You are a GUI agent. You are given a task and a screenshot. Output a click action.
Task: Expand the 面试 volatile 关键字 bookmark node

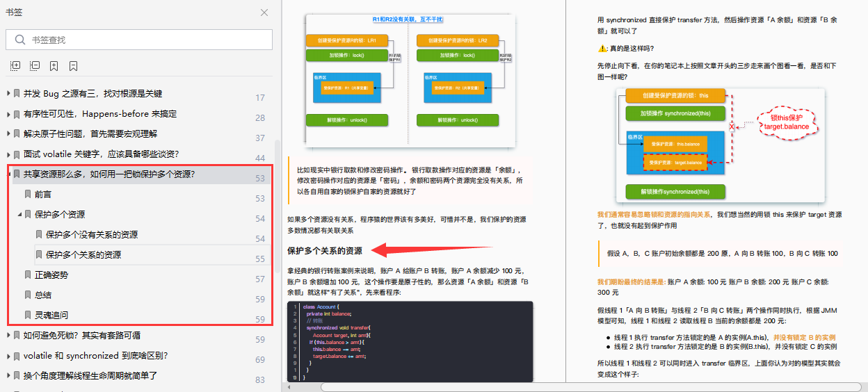click(x=8, y=154)
